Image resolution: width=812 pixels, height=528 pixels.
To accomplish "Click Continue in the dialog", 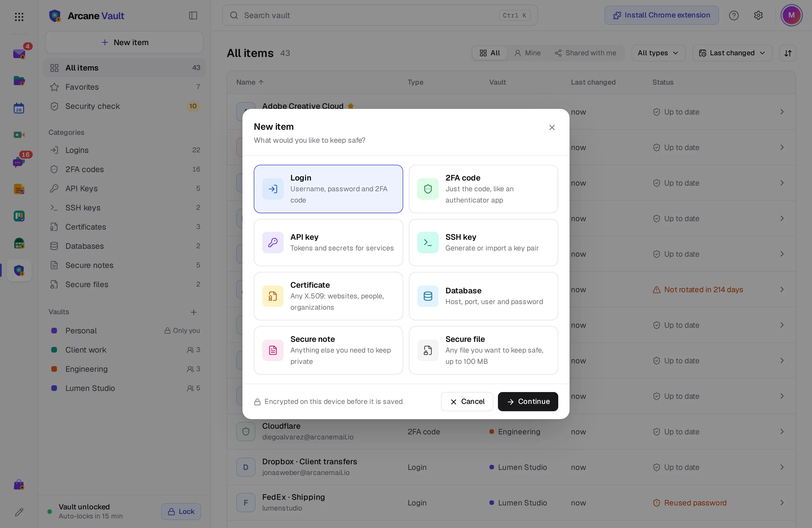I will (x=528, y=401).
